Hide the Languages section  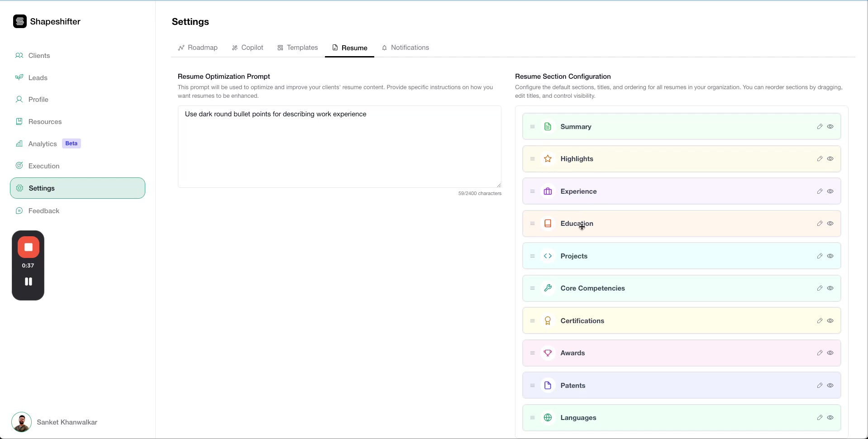pos(830,417)
